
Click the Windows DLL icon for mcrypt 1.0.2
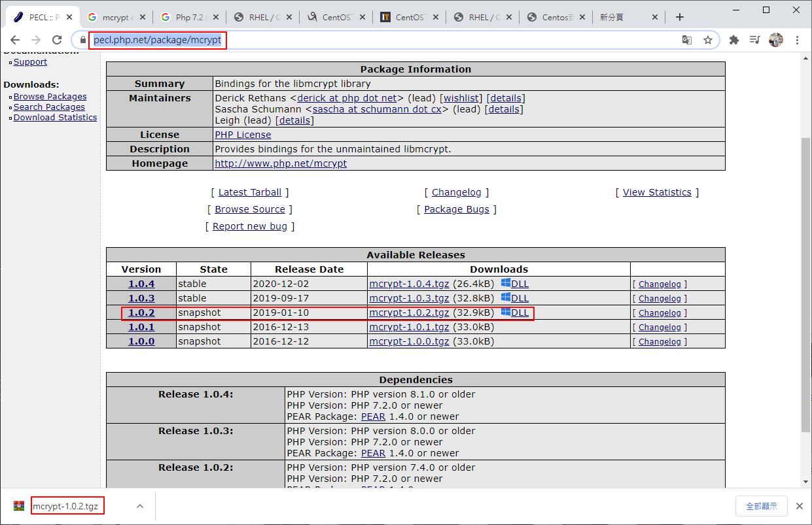[506, 312]
